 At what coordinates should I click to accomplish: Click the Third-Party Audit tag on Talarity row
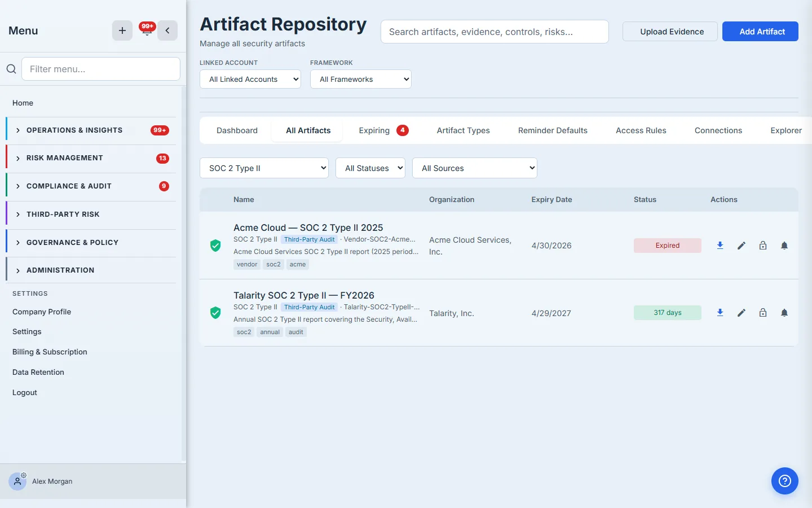click(x=309, y=307)
